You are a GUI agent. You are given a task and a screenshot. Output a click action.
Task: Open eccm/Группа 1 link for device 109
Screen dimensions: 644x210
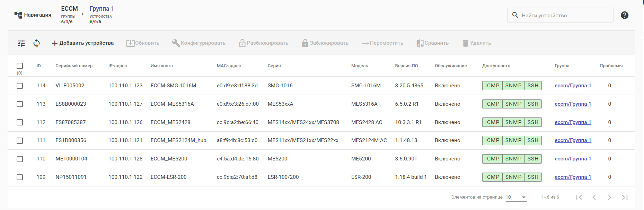573,177
